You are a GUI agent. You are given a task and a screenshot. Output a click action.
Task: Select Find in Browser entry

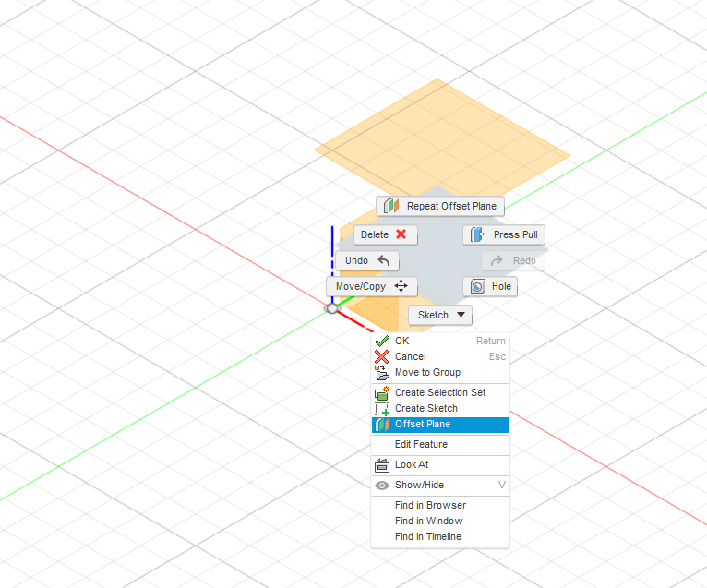[x=430, y=505]
